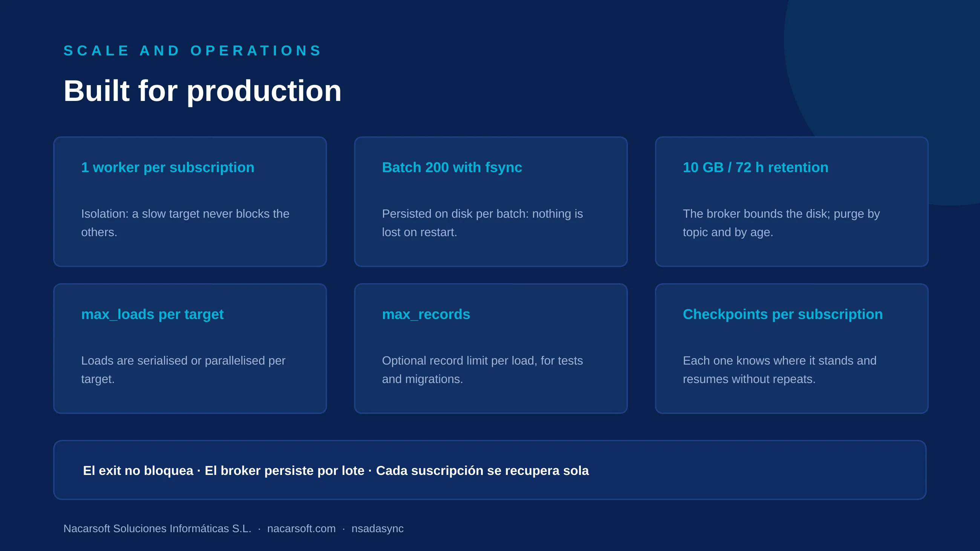Click the 'broker bounds the disk' description
This screenshot has height=551, width=980.
[781, 223]
